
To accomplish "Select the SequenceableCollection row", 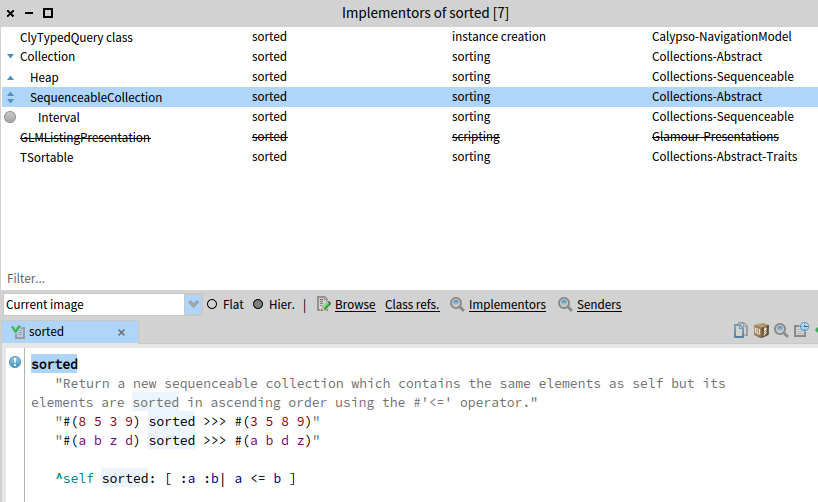I will point(409,97).
